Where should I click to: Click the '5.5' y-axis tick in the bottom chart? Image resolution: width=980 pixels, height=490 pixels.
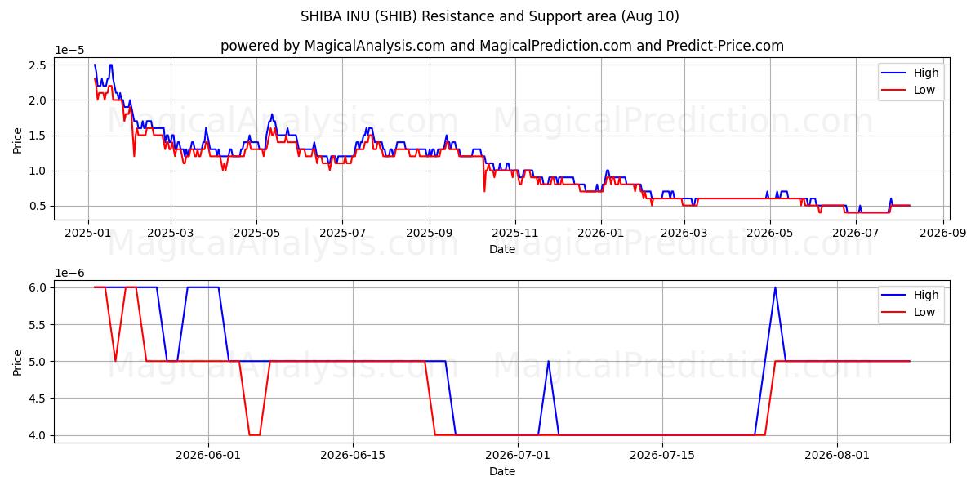pos(39,324)
